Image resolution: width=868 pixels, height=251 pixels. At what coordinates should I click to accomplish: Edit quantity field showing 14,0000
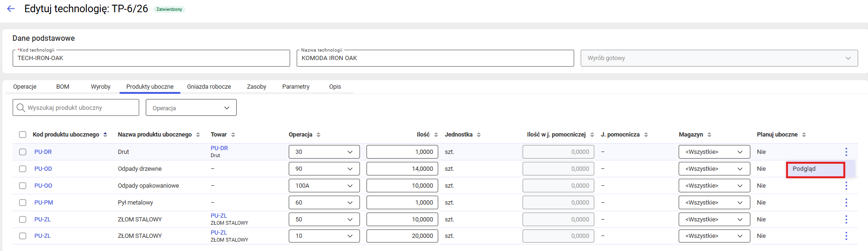[x=402, y=169]
